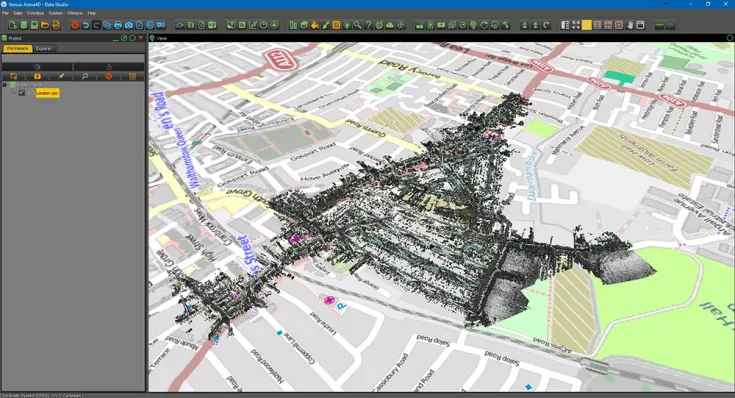The image size is (735, 398).
Task: Open the System menu
Action: 55,13
